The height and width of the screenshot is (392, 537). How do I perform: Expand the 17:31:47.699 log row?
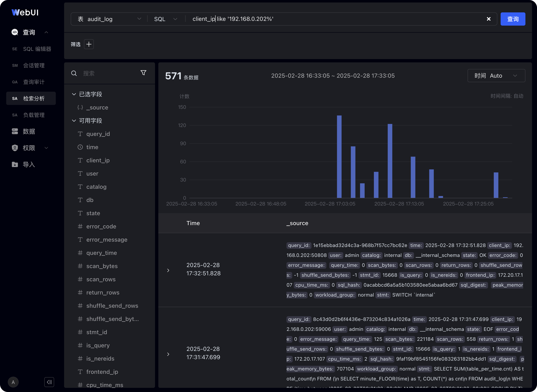point(168,354)
